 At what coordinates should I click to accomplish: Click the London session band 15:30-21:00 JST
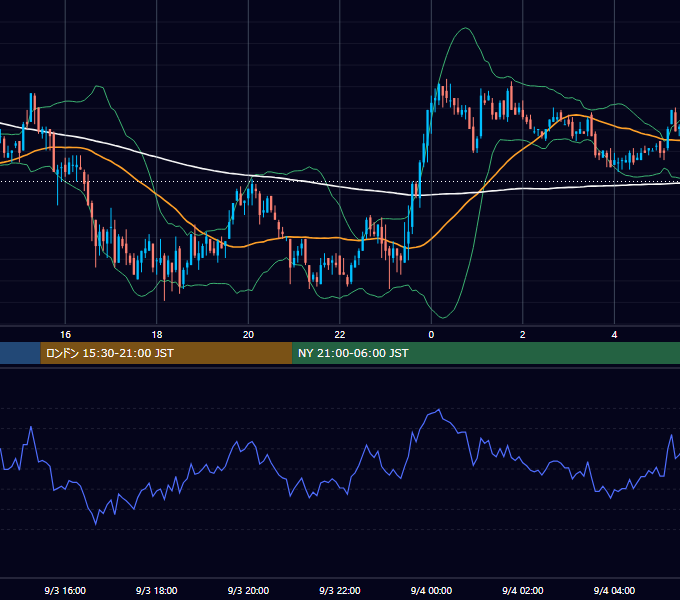click(x=167, y=353)
